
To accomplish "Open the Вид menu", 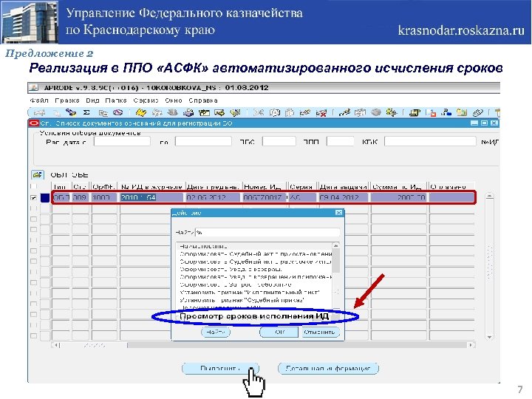I will click(x=92, y=100).
